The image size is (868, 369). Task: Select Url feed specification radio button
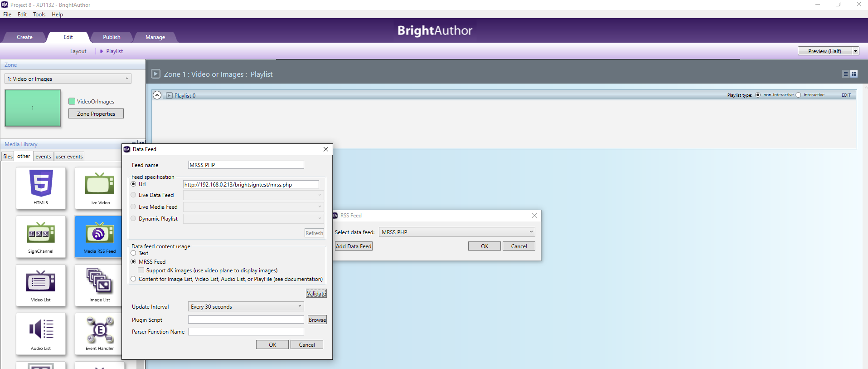[x=133, y=184]
